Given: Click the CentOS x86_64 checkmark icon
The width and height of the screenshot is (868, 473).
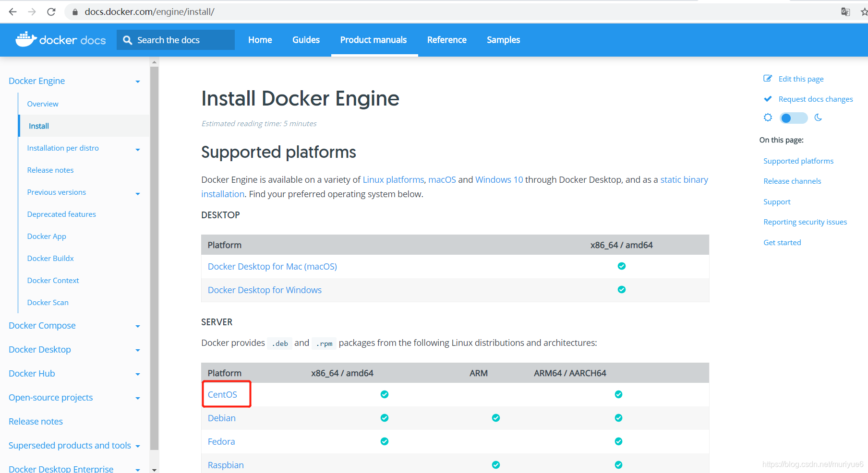Looking at the screenshot, I should (x=385, y=394).
